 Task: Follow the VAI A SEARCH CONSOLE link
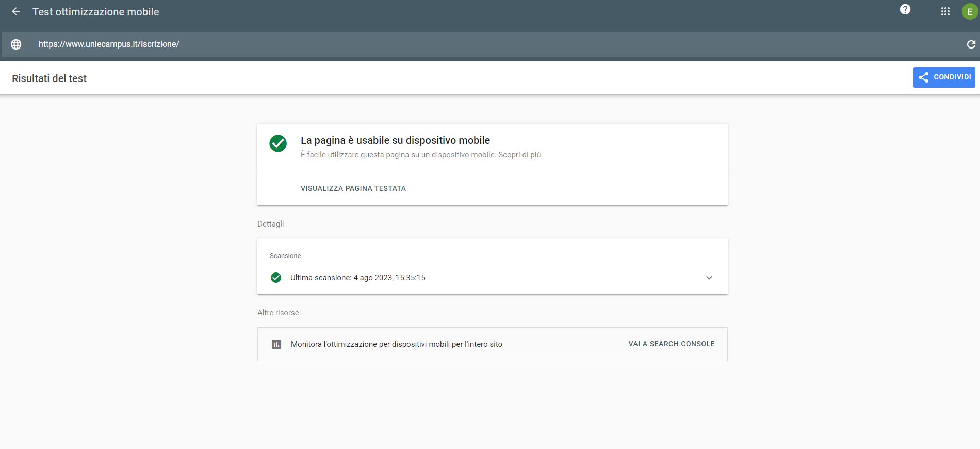click(x=671, y=344)
